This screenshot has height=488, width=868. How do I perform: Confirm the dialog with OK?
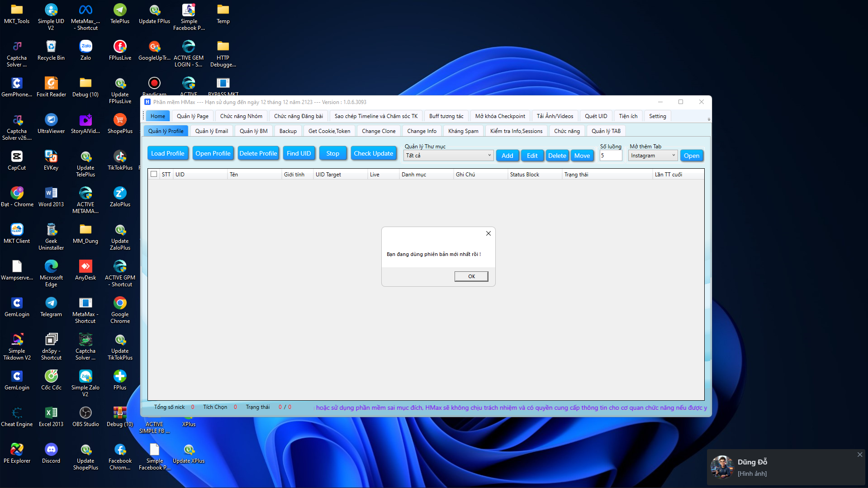pos(471,276)
